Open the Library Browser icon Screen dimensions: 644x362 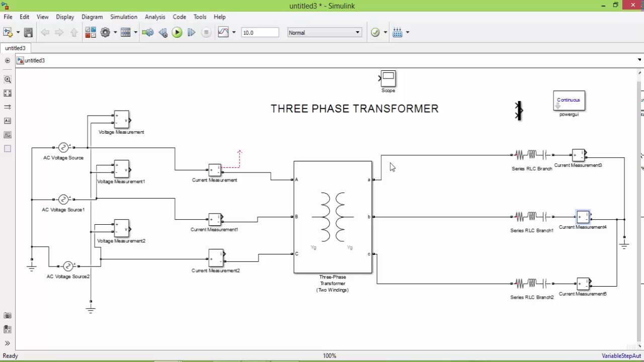pyautogui.click(x=91, y=33)
